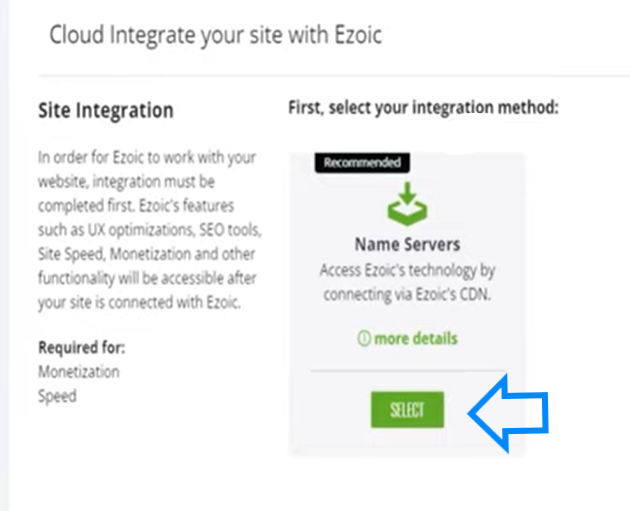Click the "Site Integration" heading
This screenshot has width=630, height=511.
coord(105,110)
